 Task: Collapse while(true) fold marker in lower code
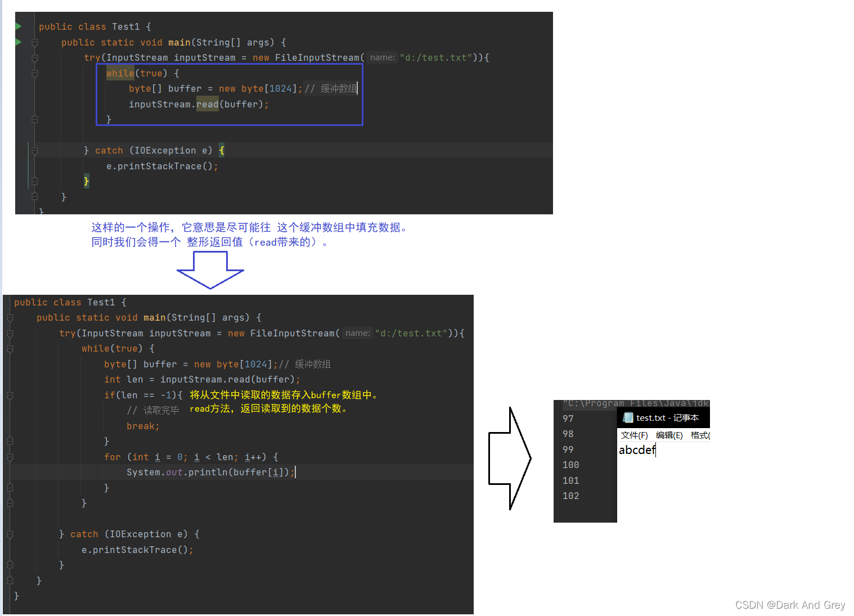tap(10, 349)
